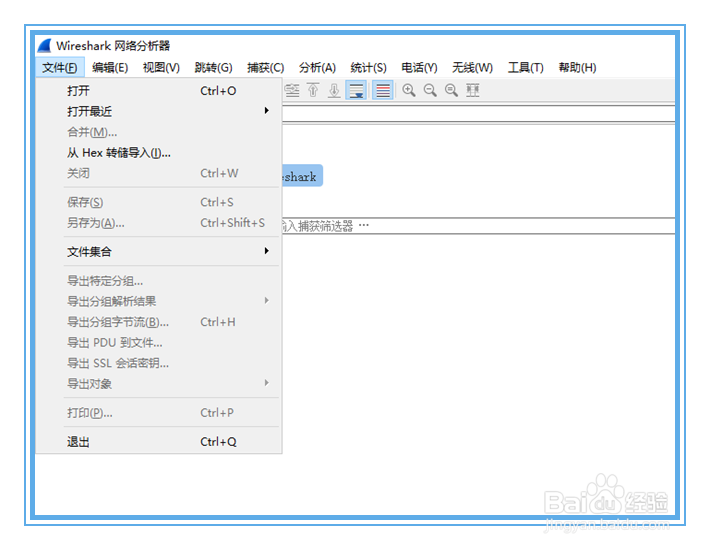This screenshot has height=550, width=710.
Task: Toggle packet list colorization
Action: coord(383,91)
